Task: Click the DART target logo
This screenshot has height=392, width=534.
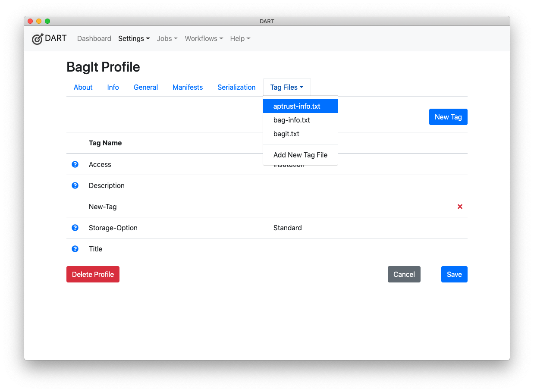Action: coord(38,38)
